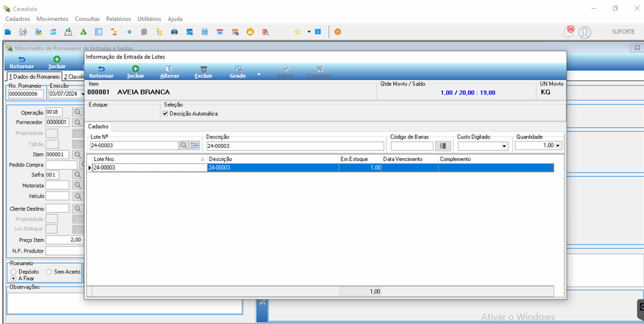The width and height of the screenshot is (644, 324).
Task: Expand the arrow next to Grade button
Action: click(x=258, y=74)
